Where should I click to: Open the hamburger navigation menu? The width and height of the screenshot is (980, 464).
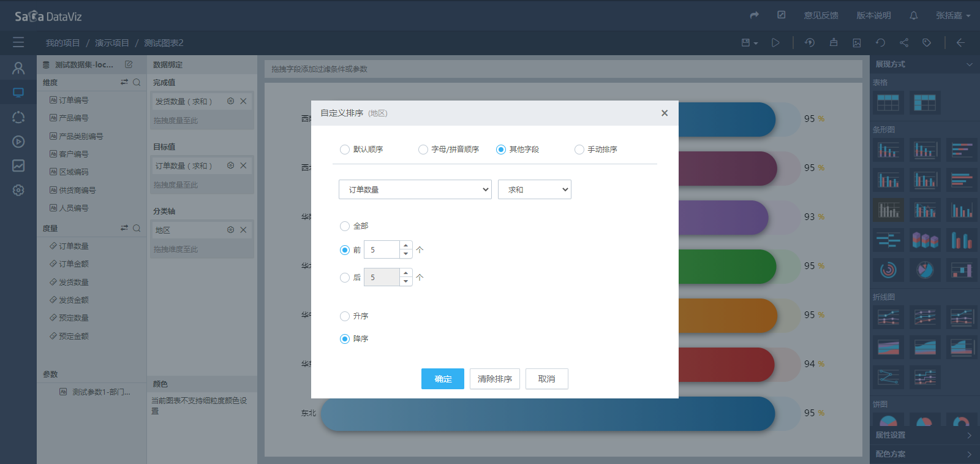click(x=18, y=42)
